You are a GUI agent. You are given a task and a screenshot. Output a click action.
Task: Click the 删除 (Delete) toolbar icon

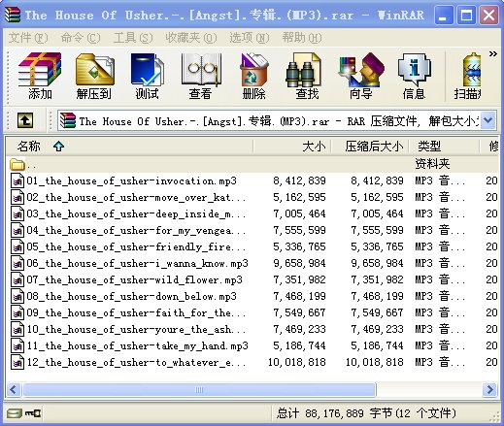click(254, 77)
